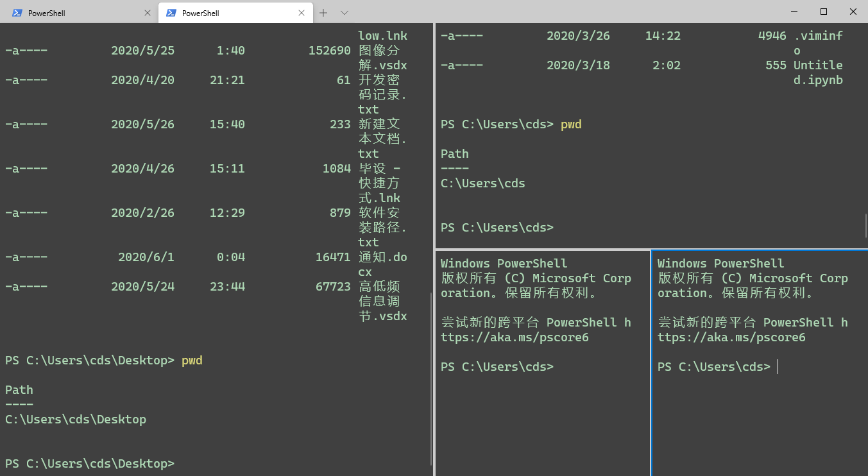Click the -a---- mode for 2020/2/26 row
Screen dimensions: 868x476
[26, 213]
